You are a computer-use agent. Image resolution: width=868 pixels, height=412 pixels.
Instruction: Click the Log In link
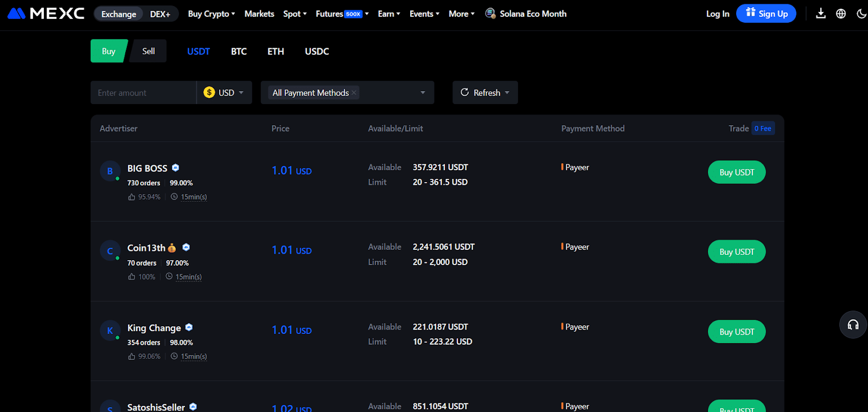click(x=718, y=14)
